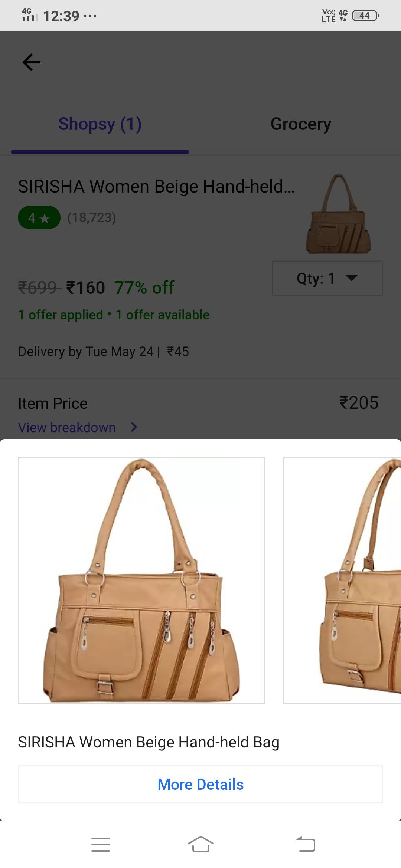Tap the Android back navigation icon
The width and height of the screenshot is (401, 868).
pos(306,844)
